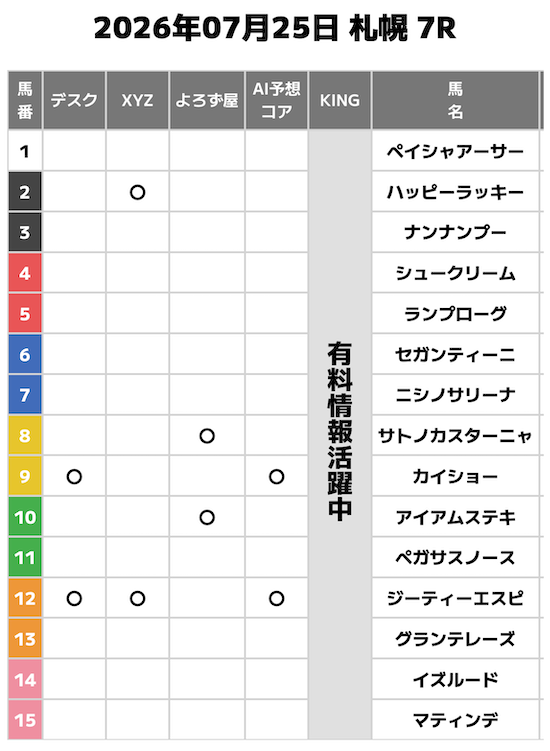Click the KING column header
This screenshot has width=550, height=751.
(340, 100)
